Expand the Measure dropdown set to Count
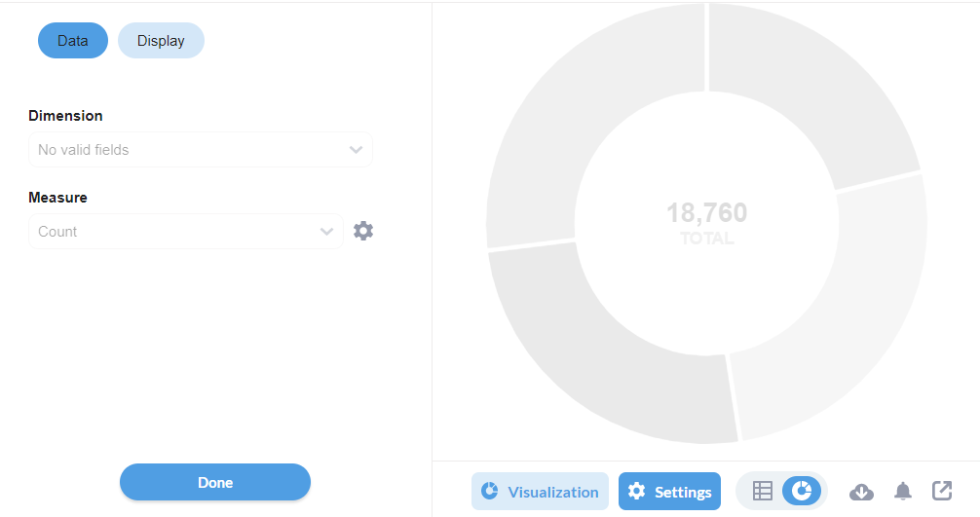Viewport: 980px width, 517px height. tap(175, 232)
